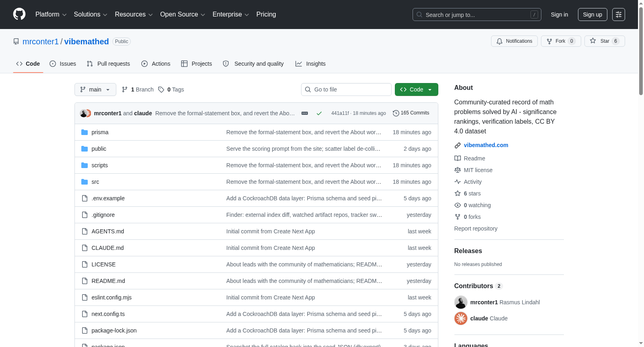
Task: Open the 0 forks link
Action: [x=472, y=217]
